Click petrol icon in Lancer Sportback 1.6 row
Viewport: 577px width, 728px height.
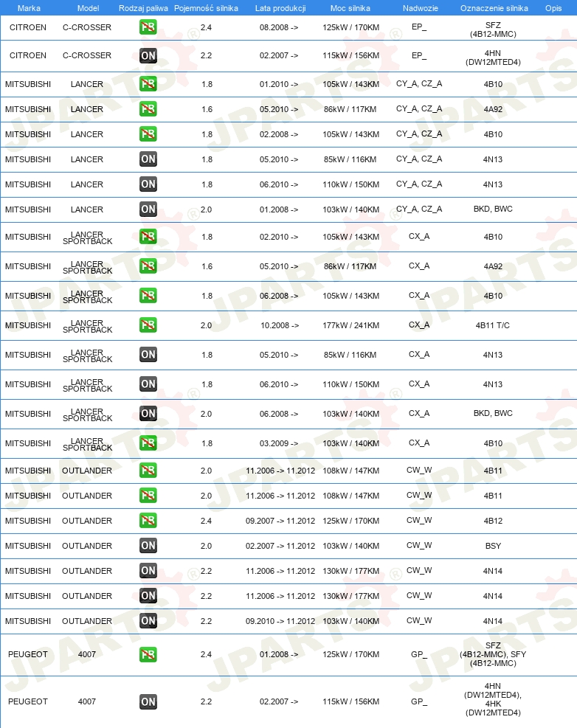coord(148,266)
